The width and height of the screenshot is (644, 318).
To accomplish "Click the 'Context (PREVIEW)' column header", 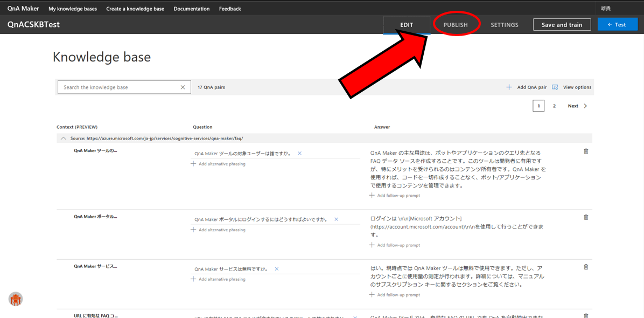I will [x=77, y=127].
